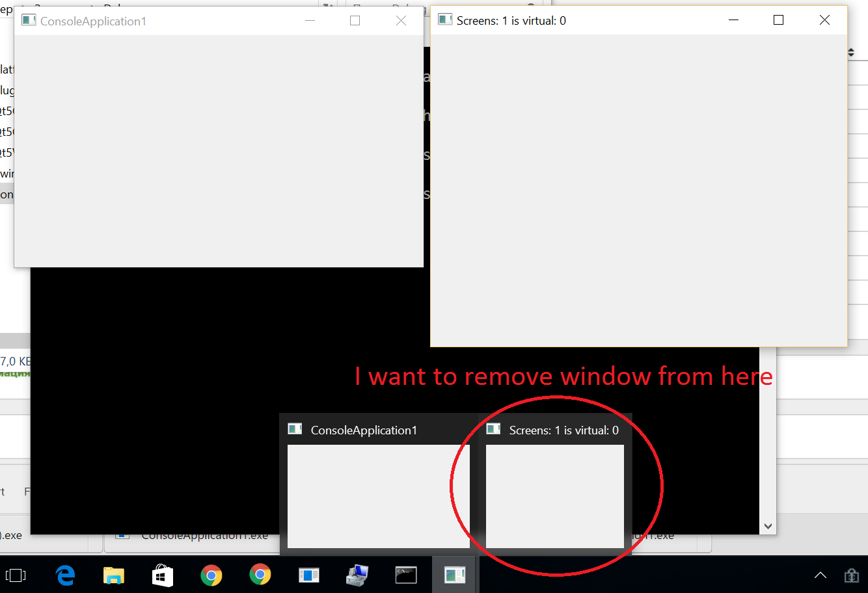Open Task View from the taskbar

coord(16,575)
